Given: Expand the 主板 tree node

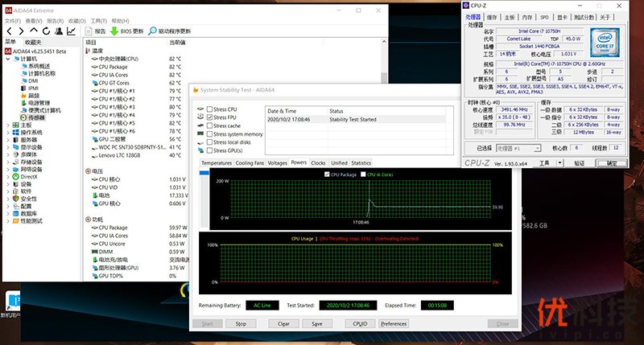Looking at the screenshot, I should 8,125.
